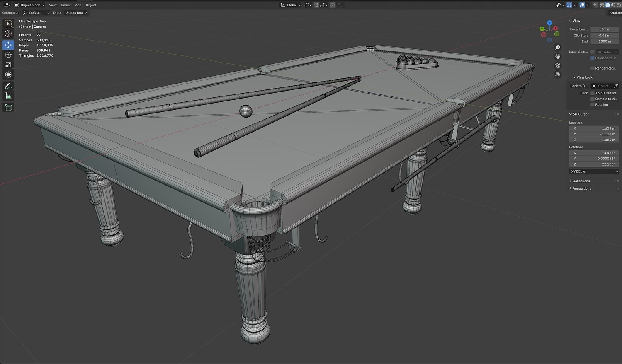Open the Object Mode dropdown
Screen dimensions: 622x364
tap(29, 5)
